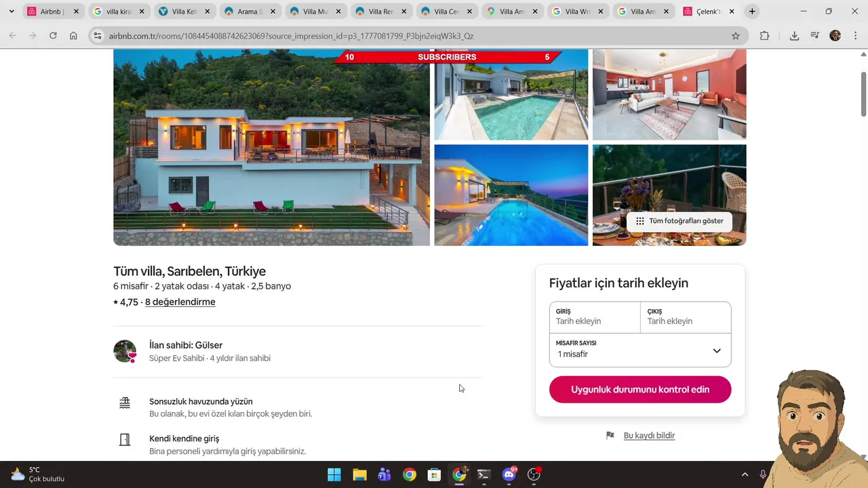This screenshot has height=488, width=868.
Task: Click the host Gülser profile avatar
Action: 125,351
